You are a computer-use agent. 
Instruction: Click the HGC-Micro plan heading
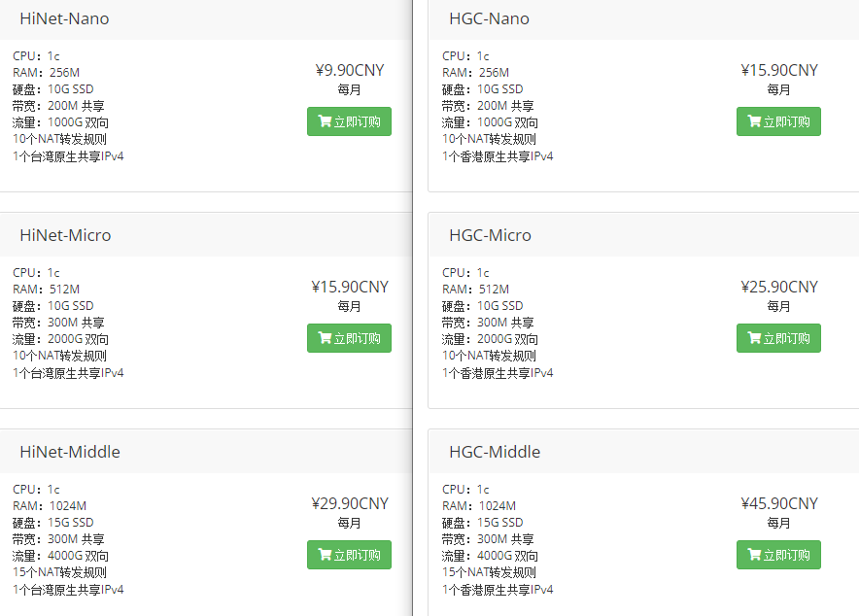490,235
